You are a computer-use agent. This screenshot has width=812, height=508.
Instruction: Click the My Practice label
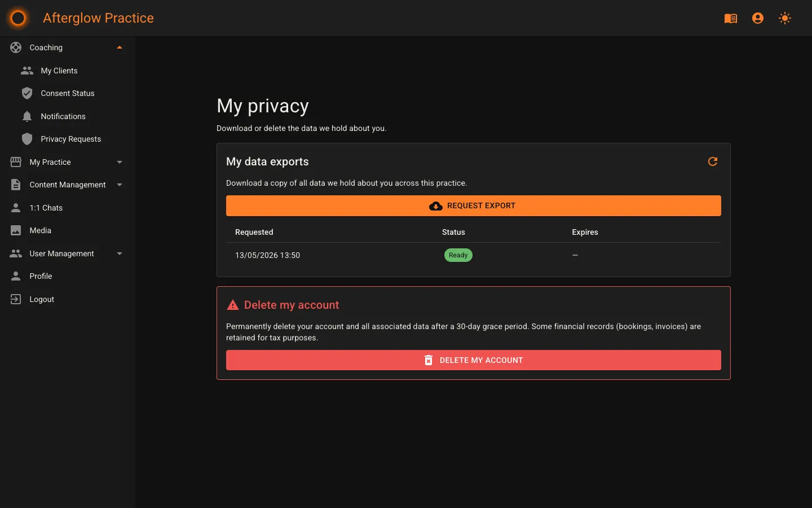point(50,162)
